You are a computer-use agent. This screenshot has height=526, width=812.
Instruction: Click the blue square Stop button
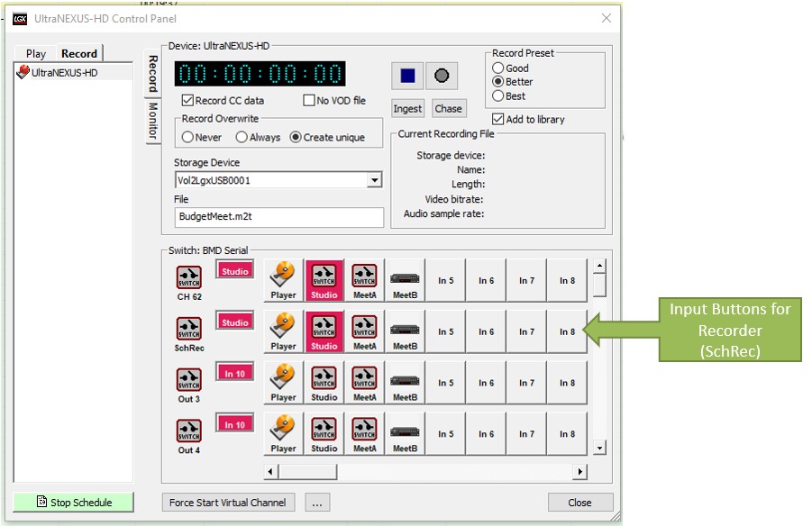(407, 76)
